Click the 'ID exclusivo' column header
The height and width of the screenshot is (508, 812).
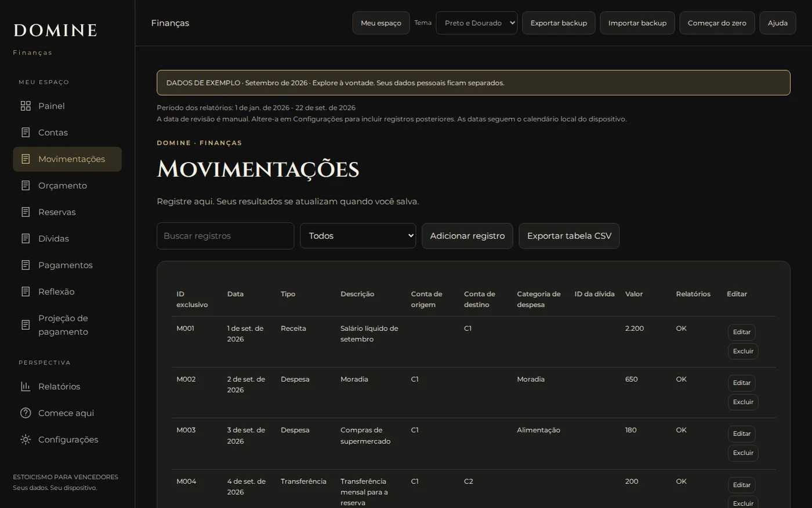click(x=192, y=300)
